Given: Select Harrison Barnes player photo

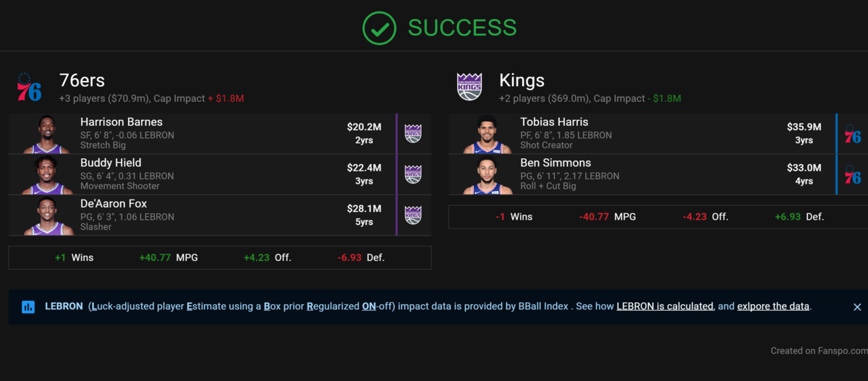Looking at the screenshot, I should tap(48, 134).
